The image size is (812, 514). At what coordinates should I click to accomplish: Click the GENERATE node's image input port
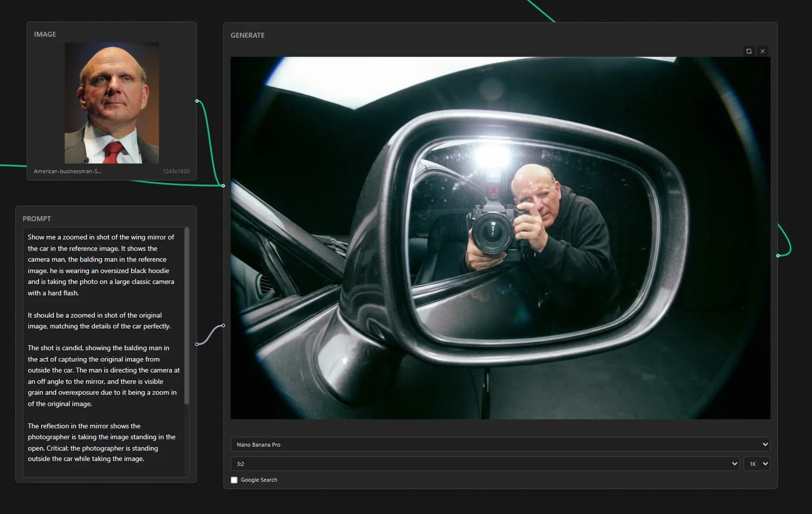coord(223,186)
